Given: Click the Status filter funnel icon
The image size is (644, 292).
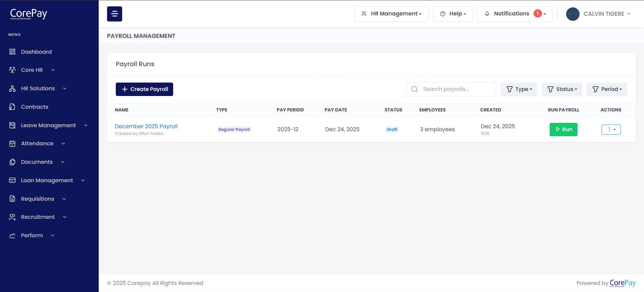Looking at the screenshot, I should click(550, 89).
